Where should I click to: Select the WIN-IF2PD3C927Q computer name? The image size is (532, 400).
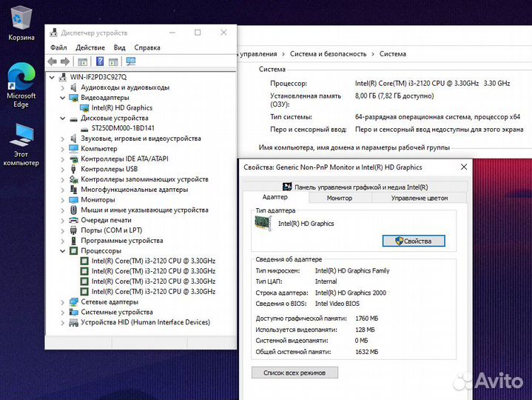coord(98,77)
